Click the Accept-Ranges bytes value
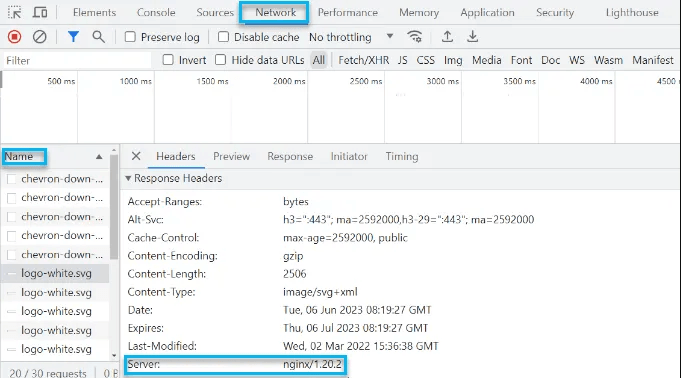Image resolution: width=681 pixels, height=378 pixels. (296, 202)
